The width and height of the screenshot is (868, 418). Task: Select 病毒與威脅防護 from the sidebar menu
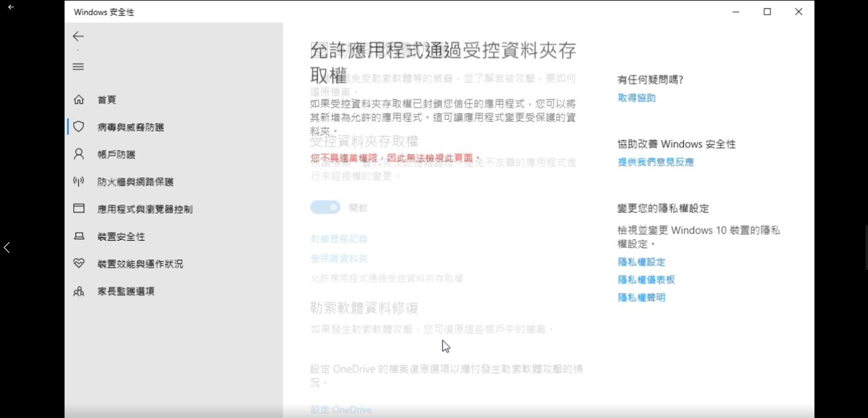131,127
